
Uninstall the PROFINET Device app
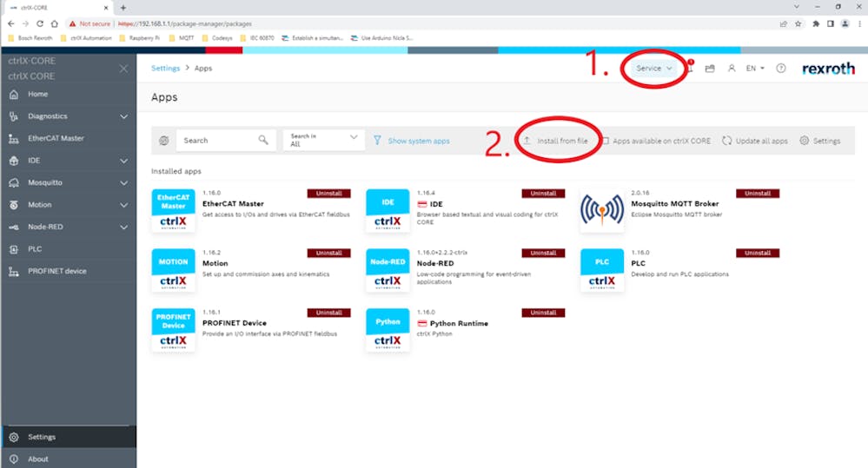[x=328, y=313]
